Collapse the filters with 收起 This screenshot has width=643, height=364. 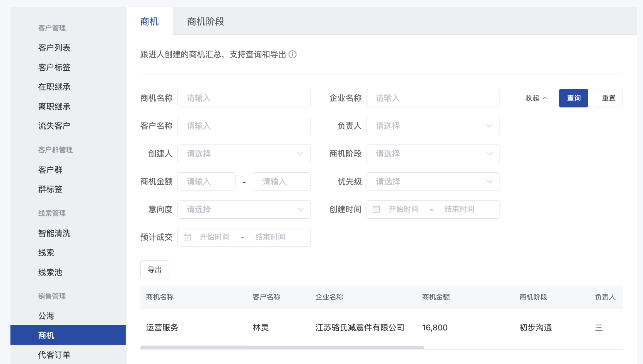pyautogui.click(x=536, y=98)
